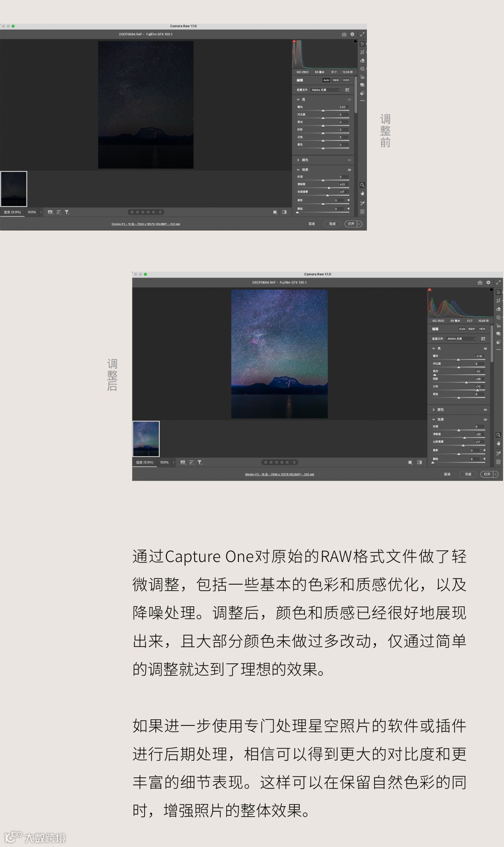
Task: Click the three-dot more icon in the 调整后 window
Action: pyautogui.click(x=498, y=350)
